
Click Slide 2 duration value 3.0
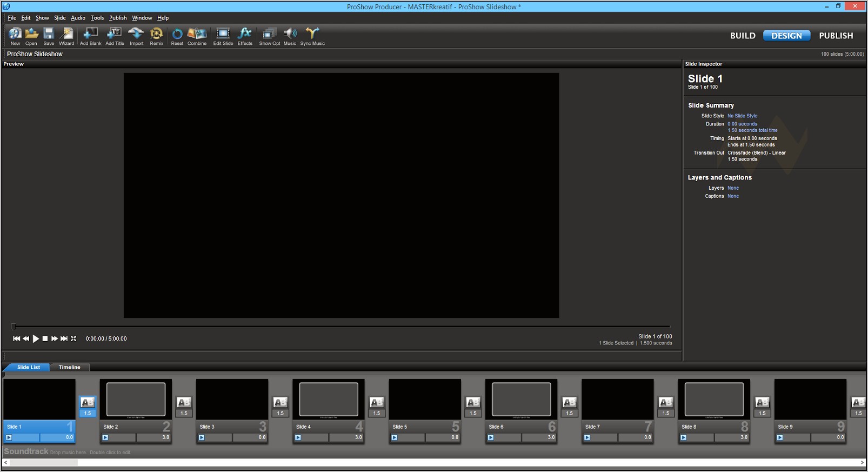pos(165,437)
